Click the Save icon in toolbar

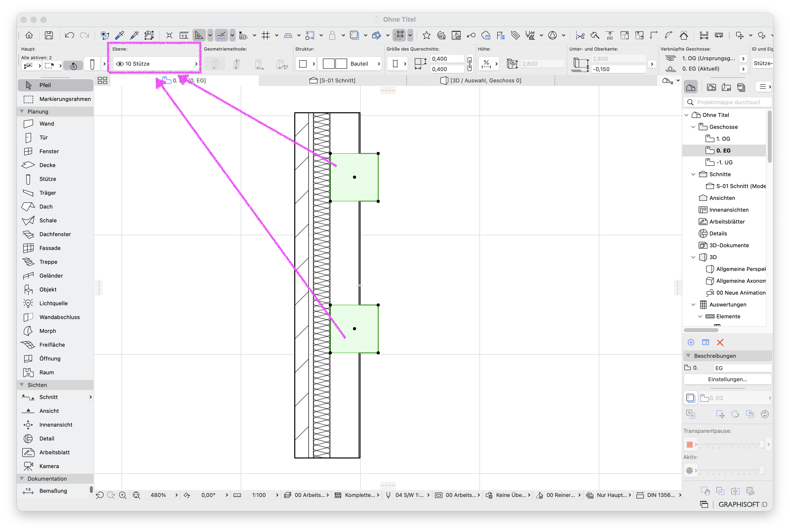(49, 35)
